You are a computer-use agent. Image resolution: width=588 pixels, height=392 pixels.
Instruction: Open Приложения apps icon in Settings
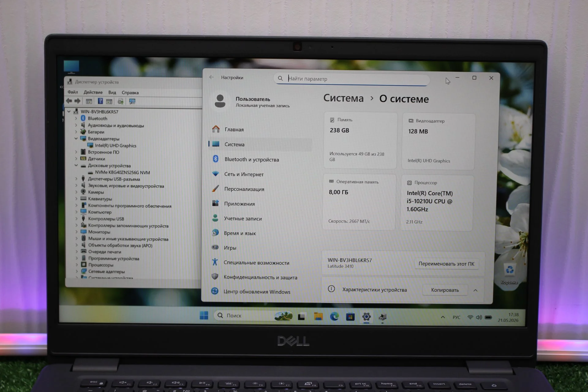tap(216, 203)
